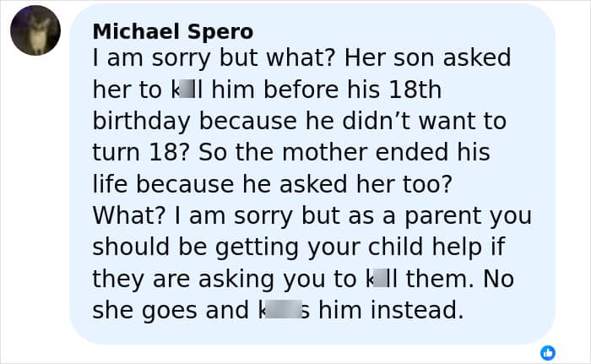The width and height of the screenshot is (591, 364).
Task: Click the phrase "she goes and"
Action: point(167,311)
